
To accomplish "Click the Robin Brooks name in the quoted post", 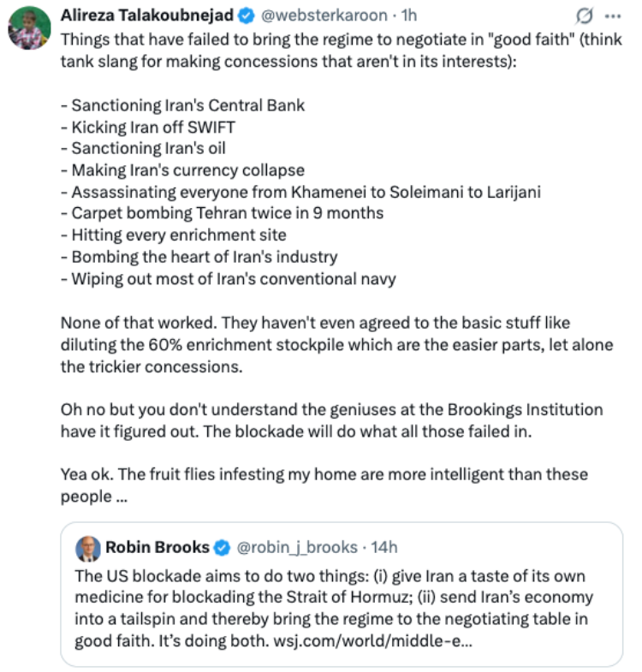I will click(x=158, y=547).
